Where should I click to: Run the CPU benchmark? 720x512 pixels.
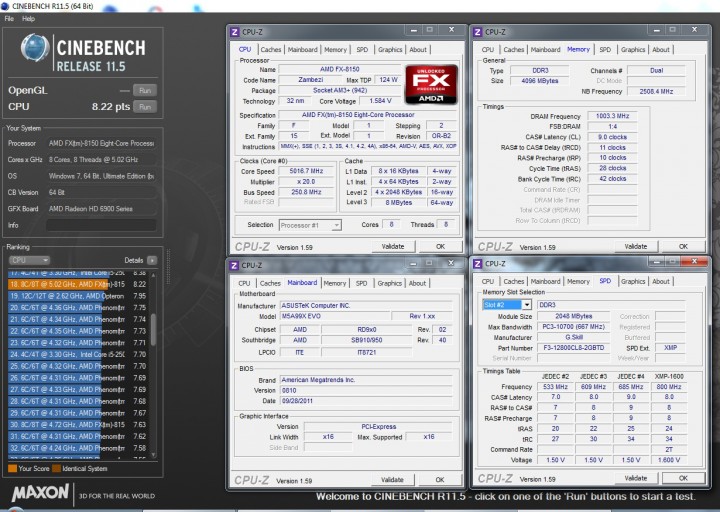pos(145,107)
